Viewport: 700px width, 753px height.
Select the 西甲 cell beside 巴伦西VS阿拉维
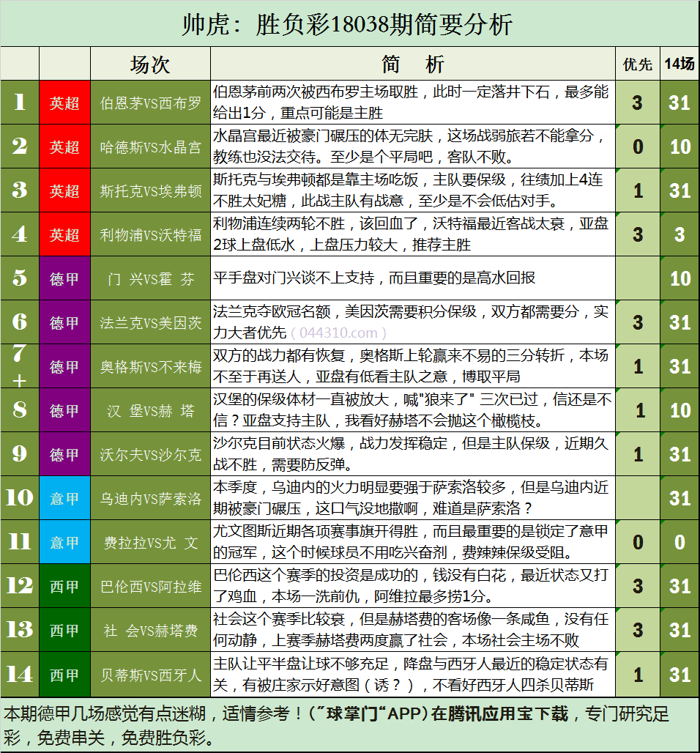tap(65, 586)
